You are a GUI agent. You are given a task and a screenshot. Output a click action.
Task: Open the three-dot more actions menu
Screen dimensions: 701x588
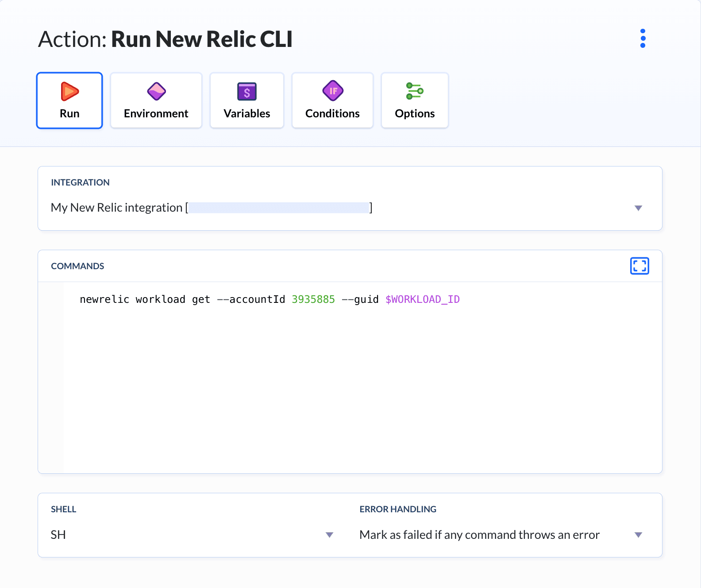coord(643,39)
